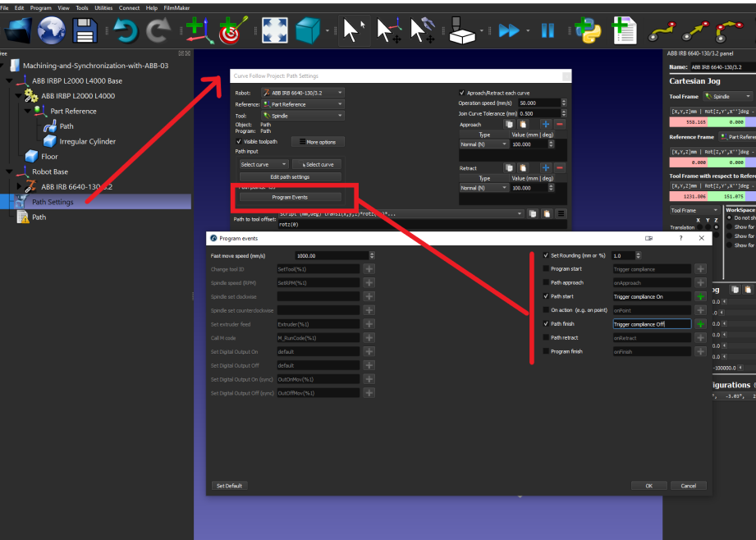The height and width of the screenshot is (540, 756).
Task: Click green plus next to Path start
Action: tap(700, 296)
